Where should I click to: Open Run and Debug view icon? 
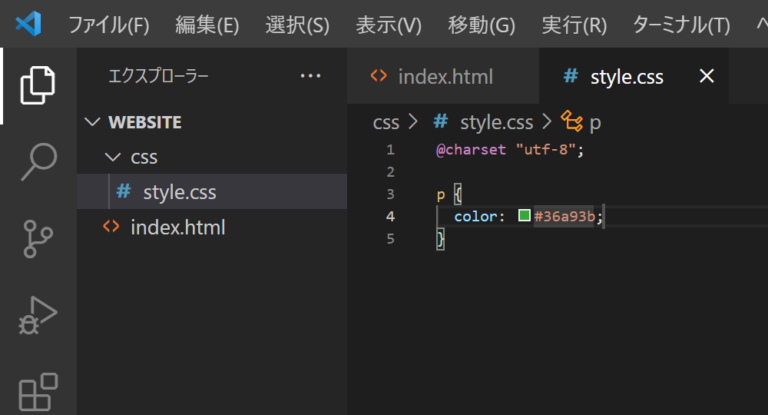[x=38, y=315]
